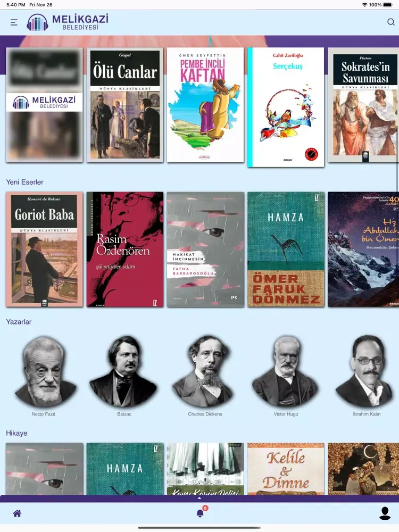Open the crescent moon cover book in Hikaye

(x=363, y=469)
